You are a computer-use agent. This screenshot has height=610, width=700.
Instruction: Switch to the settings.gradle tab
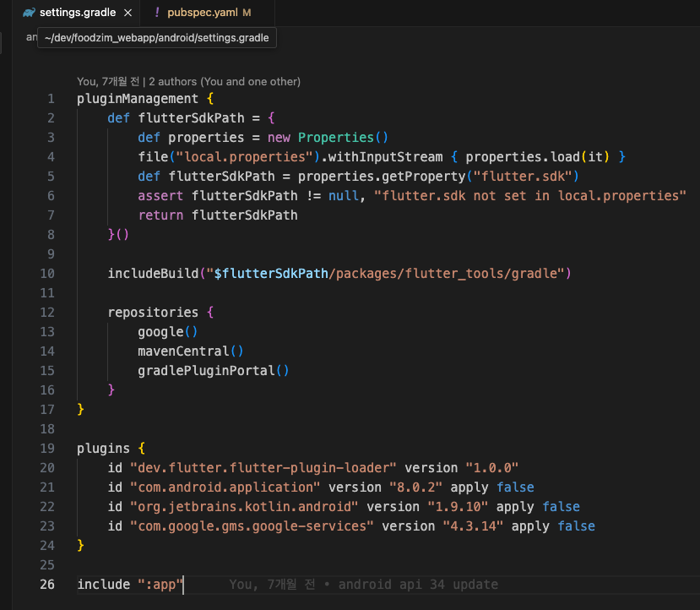click(x=78, y=13)
